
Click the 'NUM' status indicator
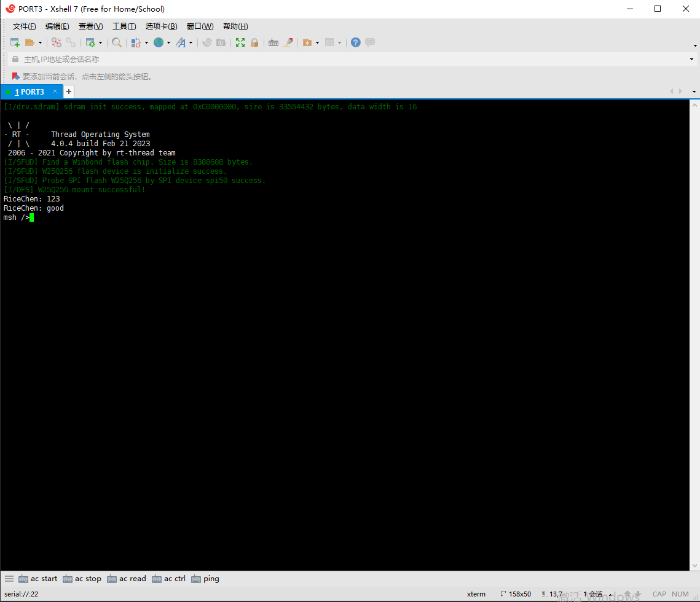click(x=680, y=594)
